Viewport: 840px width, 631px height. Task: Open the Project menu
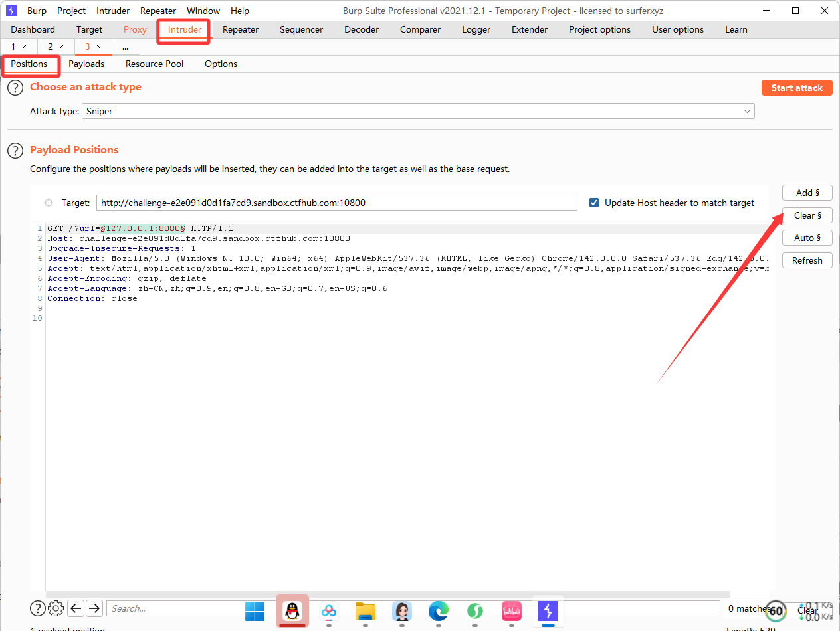[71, 11]
